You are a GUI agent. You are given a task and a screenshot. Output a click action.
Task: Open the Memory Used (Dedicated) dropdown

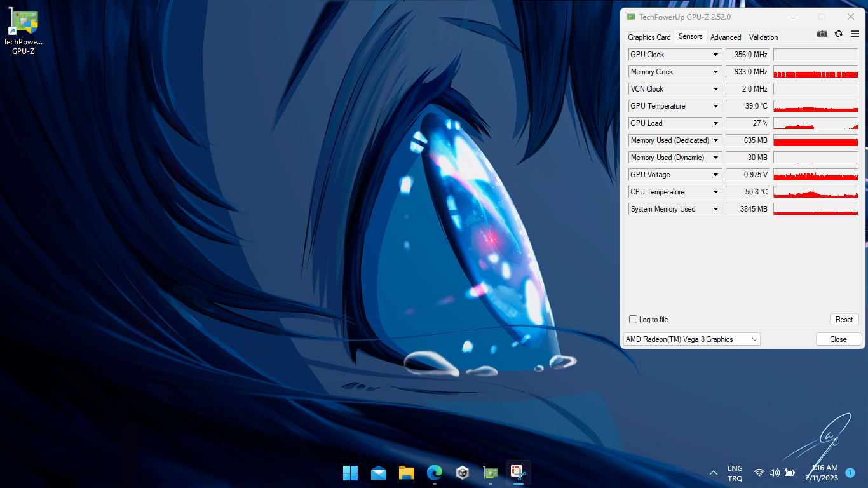pyautogui.click(x=716, y=140)
